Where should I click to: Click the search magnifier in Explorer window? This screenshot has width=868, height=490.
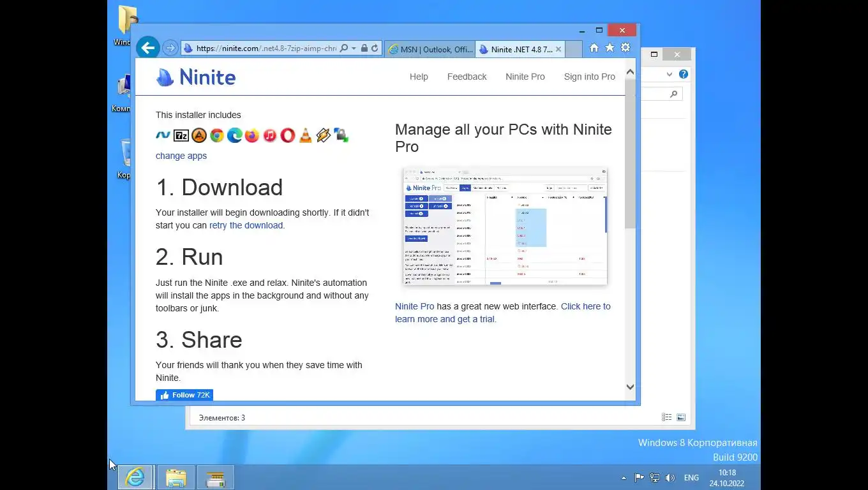(673, 94)
